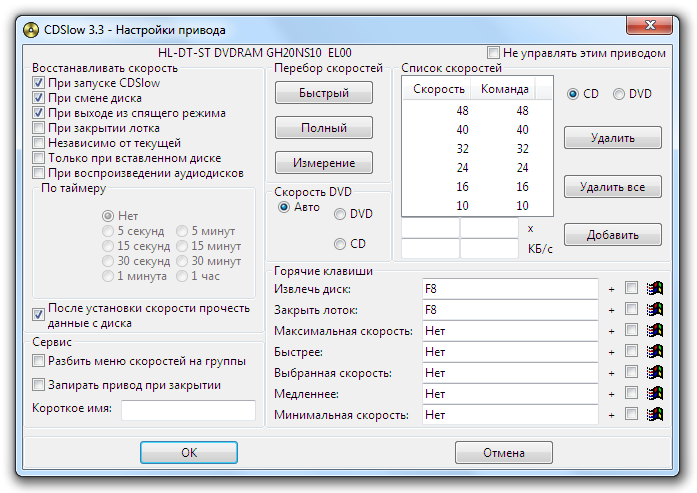Focus the Выбранная скорость hotkey field
Image resolution: width=697 pixels, height=493 pixels.
510,373
